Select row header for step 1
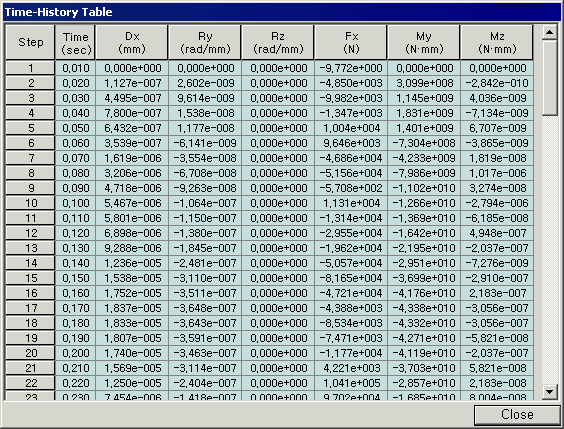This screenshot has width=564, height=429. click(x=30, y=68)
